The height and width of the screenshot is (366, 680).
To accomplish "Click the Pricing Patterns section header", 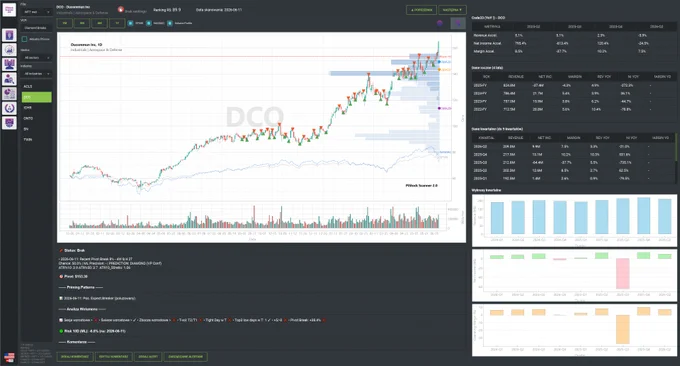I will 81,287.
